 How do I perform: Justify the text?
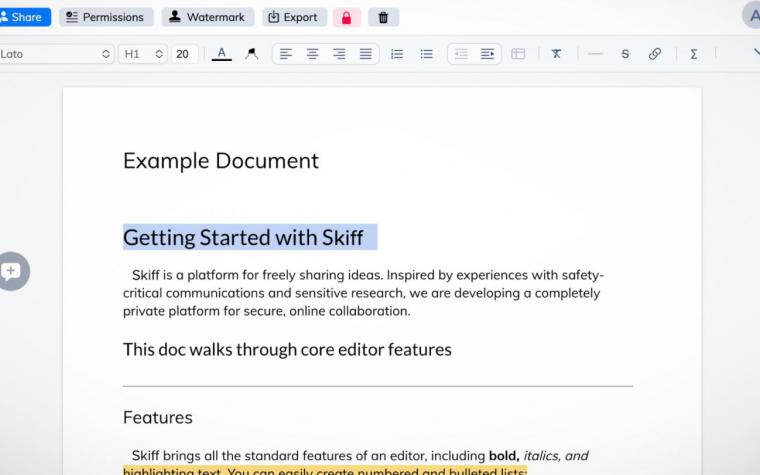[x=365, y=54]
